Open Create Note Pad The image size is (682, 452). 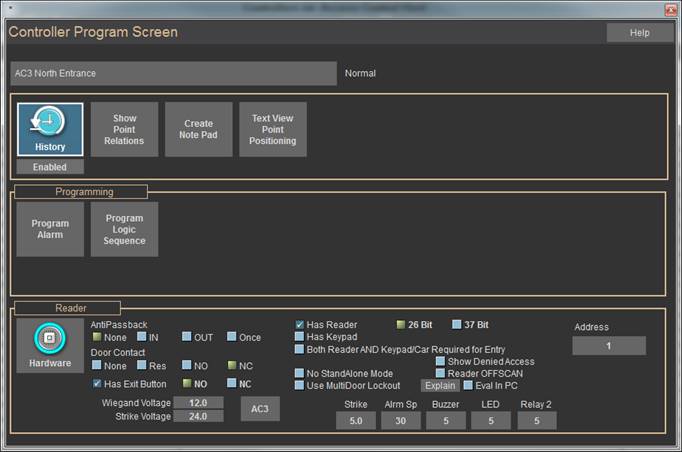click(x=198, y=129)
